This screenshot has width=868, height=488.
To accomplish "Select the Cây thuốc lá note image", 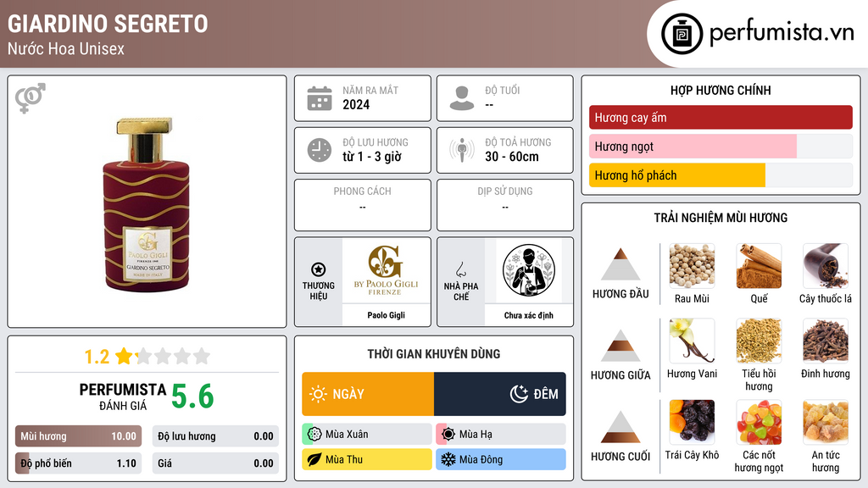I will pyautogui.click(x=826, y=266).
